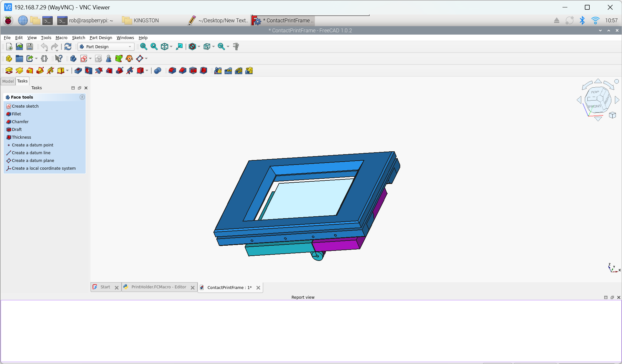
Task: Click the Linear pattern icon
Action: (228, 70)
